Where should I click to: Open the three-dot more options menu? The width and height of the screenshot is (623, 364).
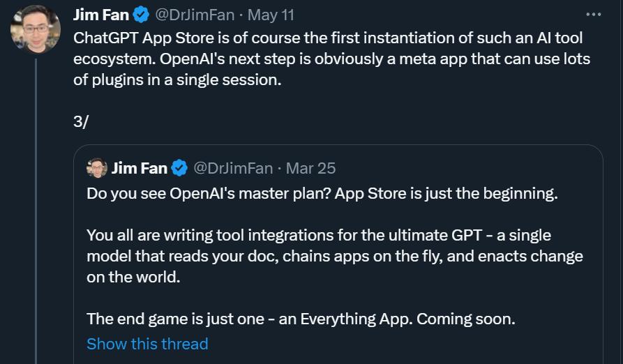593,14
